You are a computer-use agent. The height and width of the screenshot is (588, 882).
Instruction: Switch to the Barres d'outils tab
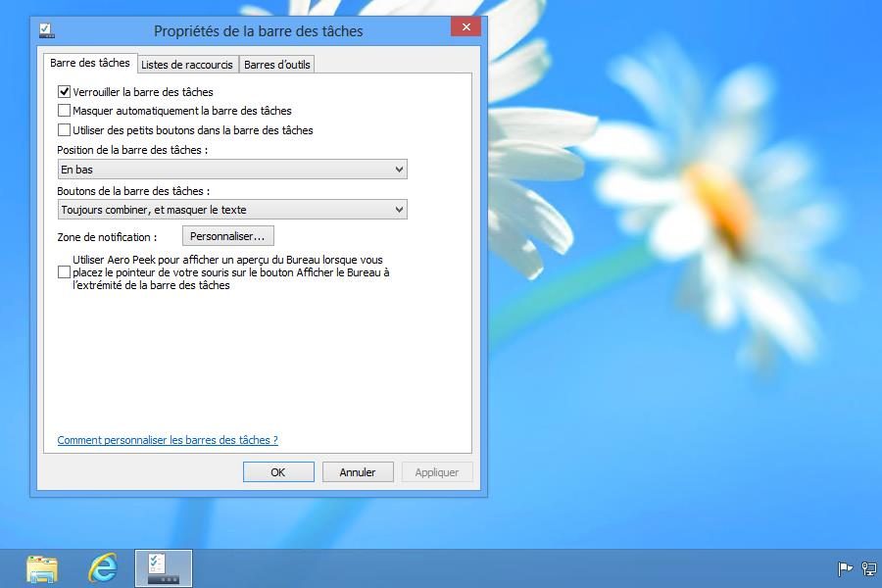click(277, 65)
